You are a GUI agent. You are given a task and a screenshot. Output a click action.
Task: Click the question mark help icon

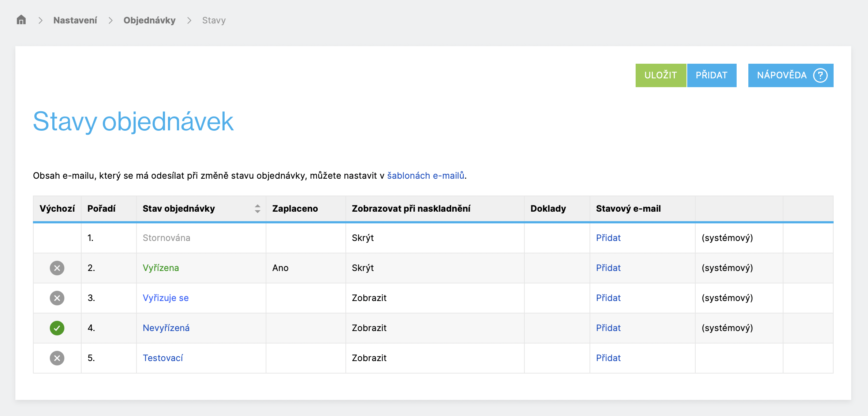pyautogui.click(x=820, y=75)
